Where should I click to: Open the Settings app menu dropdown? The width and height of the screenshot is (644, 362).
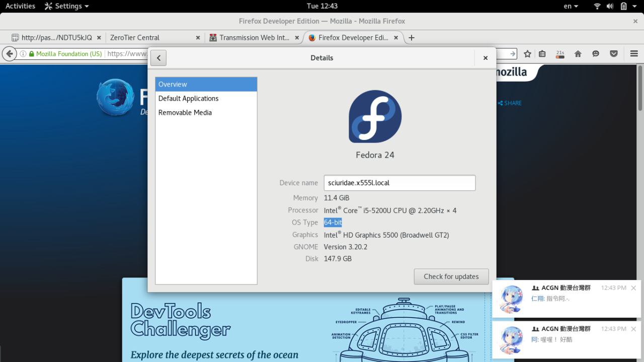67,6
